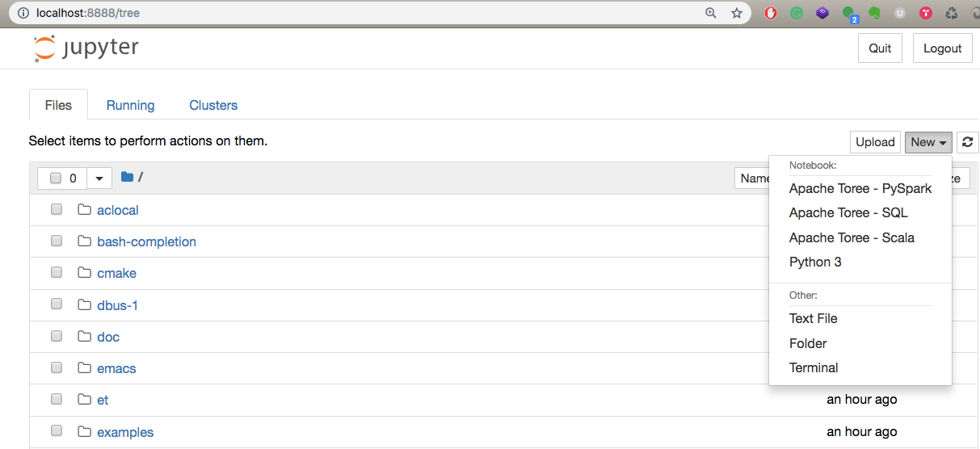Choose Python 3 from the notebook menu
The image size is (980, 449).
pos(815,262)
